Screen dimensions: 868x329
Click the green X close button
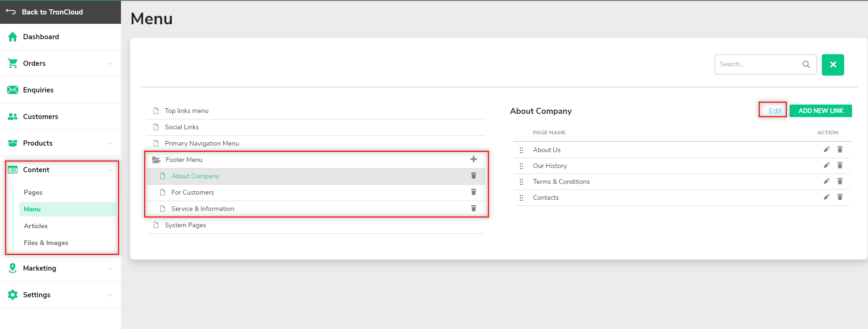pyautogui.click(x=833, y=65)
